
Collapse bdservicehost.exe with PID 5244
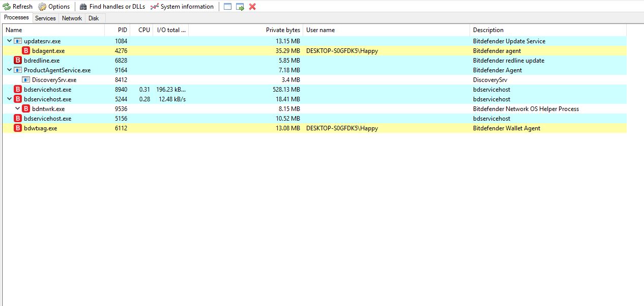click(x=9, y=99)
